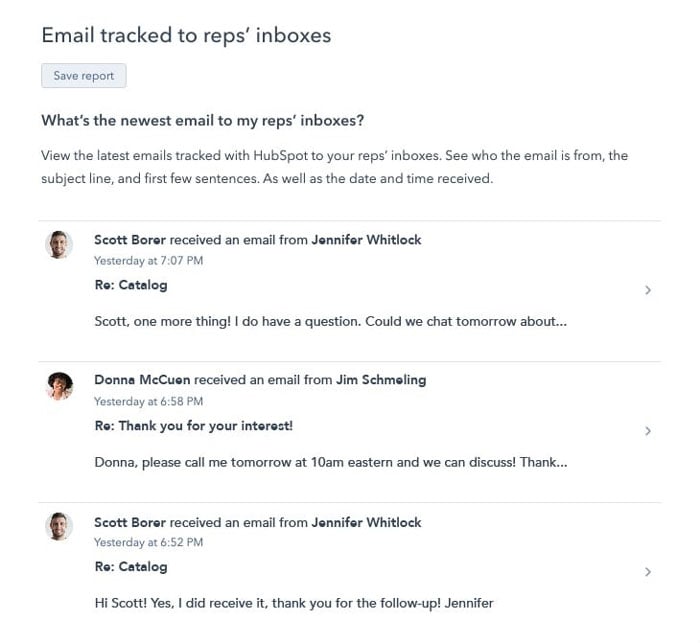The image size is (700, 643).
Task: Click the 'Email tracked to reps' inboxes' heading
Action: pyautogui.click(x=186, y=36)
